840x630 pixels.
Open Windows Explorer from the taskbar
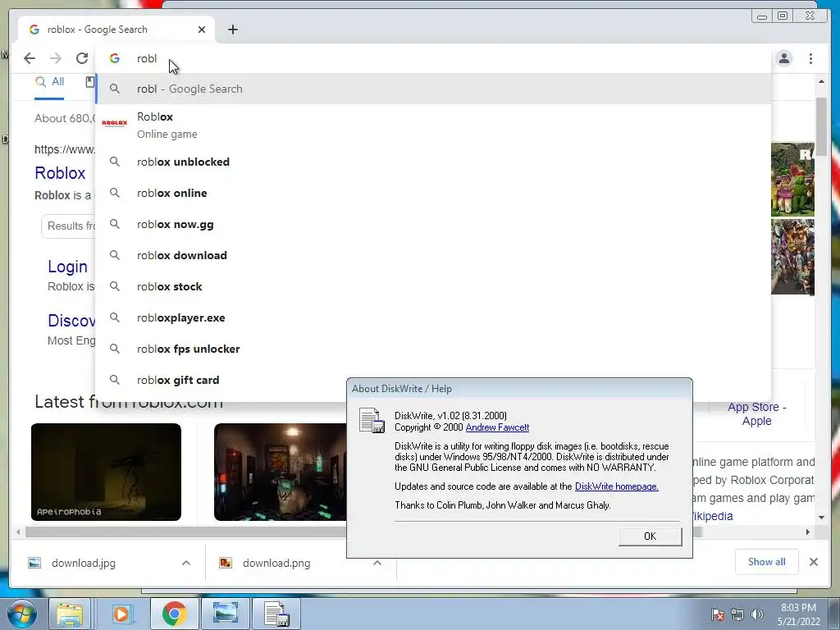(71, 614)
